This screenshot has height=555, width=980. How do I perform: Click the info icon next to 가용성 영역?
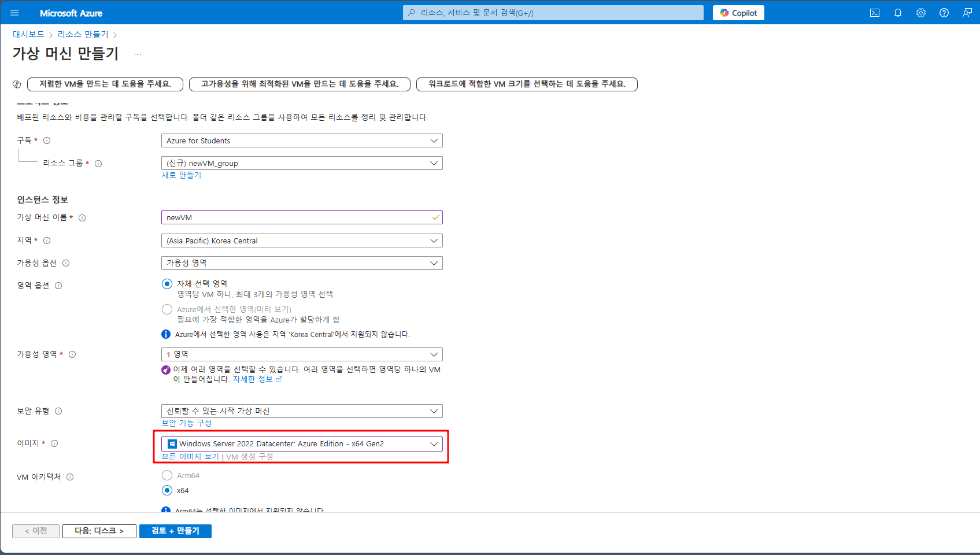72,354
